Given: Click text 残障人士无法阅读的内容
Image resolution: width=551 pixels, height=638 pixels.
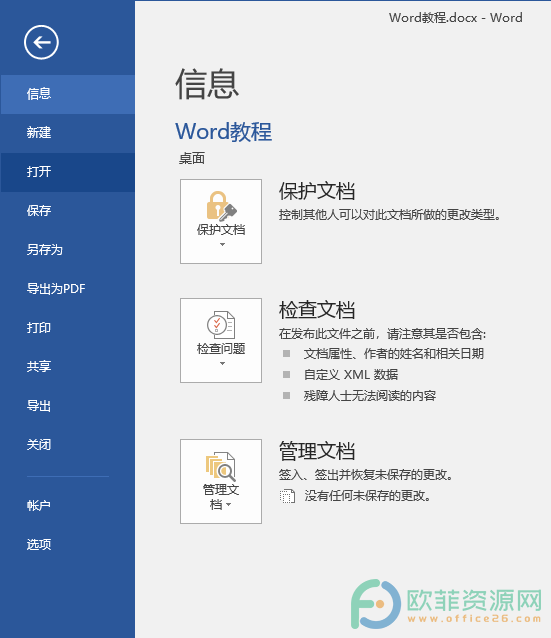Looking at the screenshot, I should pos(370,396).
